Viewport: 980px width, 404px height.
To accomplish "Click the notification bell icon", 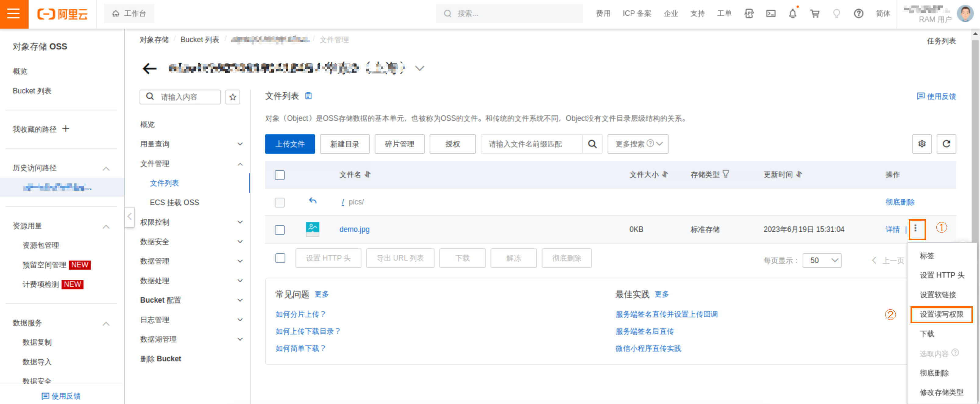I will point(793,14).
